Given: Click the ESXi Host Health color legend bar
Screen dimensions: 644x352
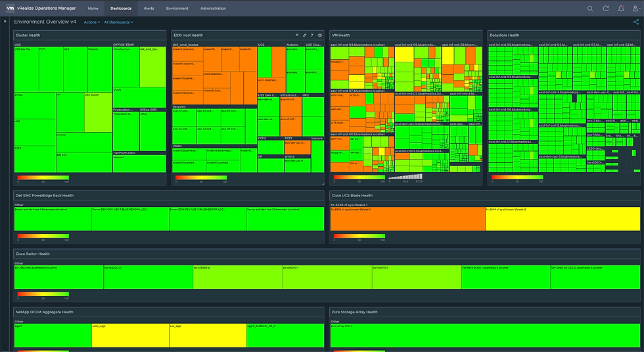Looking at the screenshot, I should [x=201, y=177].
